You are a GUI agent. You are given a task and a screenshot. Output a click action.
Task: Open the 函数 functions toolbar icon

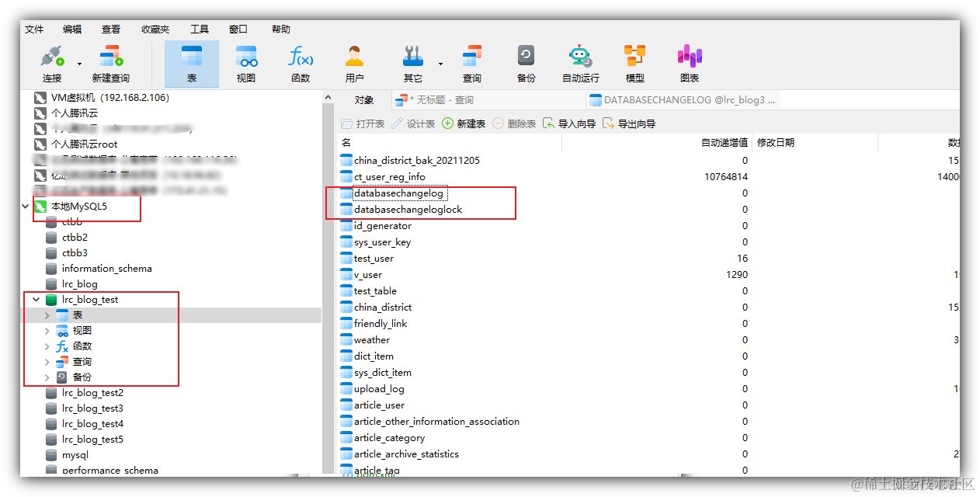[301, 64]
